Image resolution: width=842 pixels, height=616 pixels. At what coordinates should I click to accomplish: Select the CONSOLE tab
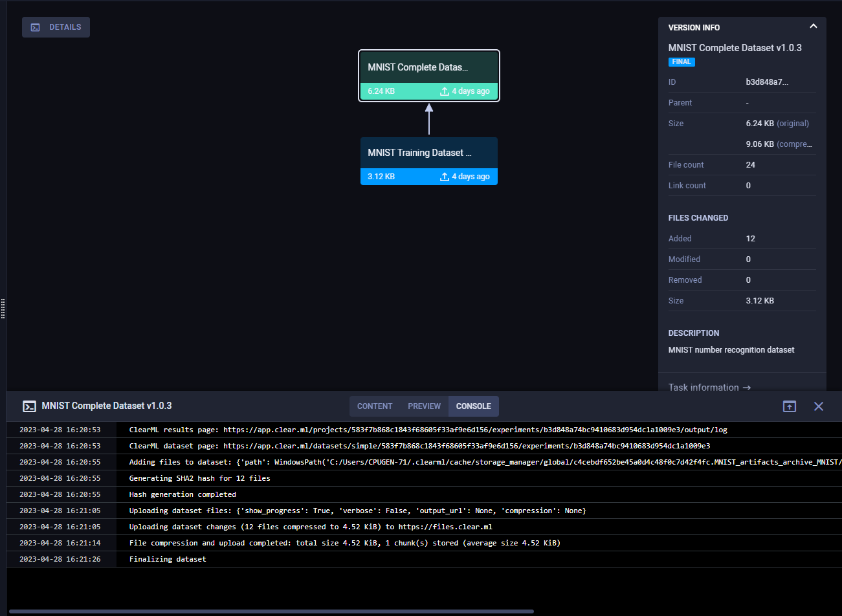click(x=473, y=406)
